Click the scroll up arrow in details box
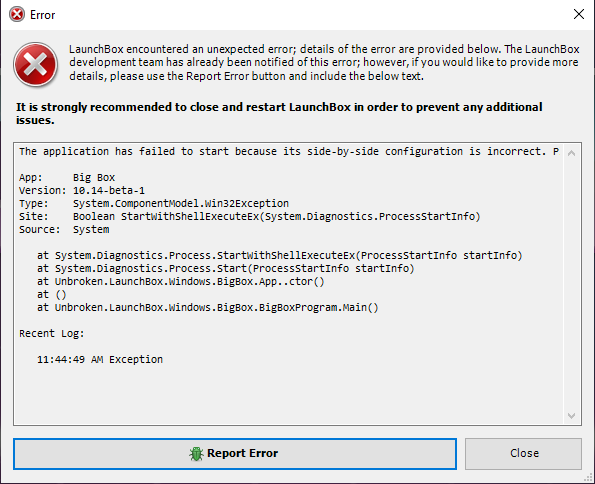 tap(571, 153)
